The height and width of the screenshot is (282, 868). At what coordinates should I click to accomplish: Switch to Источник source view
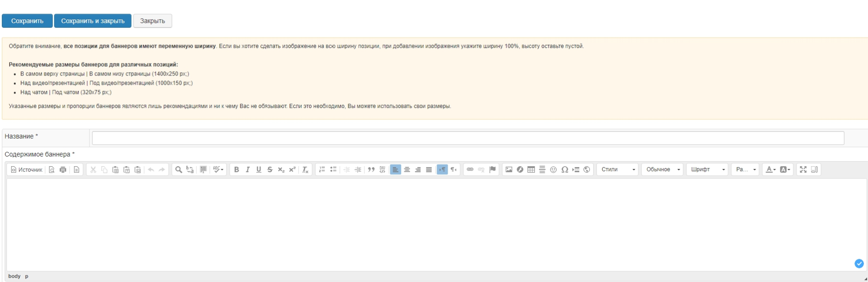pos(26,169)
